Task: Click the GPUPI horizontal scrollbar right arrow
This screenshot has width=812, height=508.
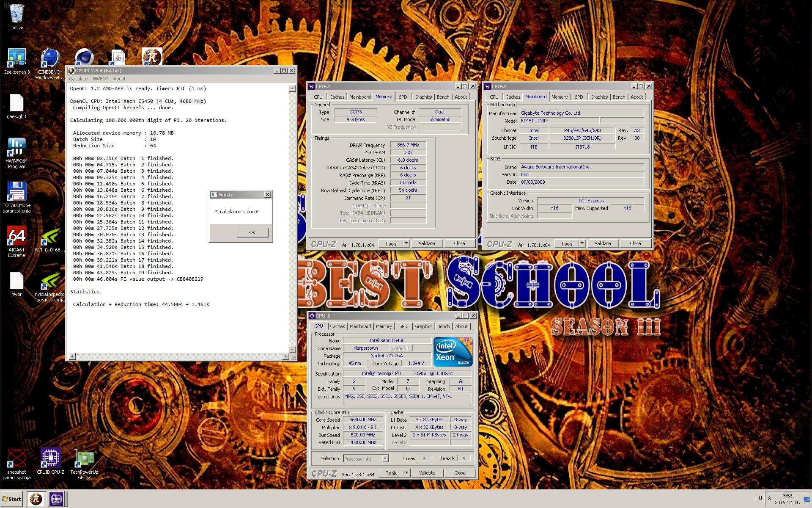Action: (285, 356)
